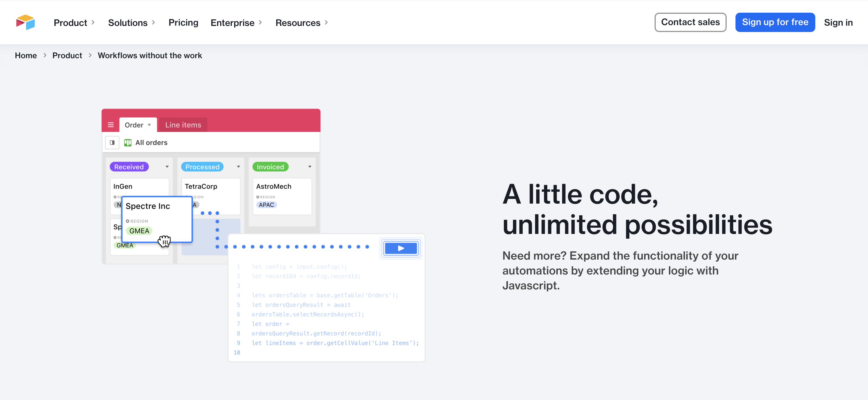This screenshot has width=868, height=400.
Task: Click the grab hand cursor icon
Action: (x=165, y=241)
